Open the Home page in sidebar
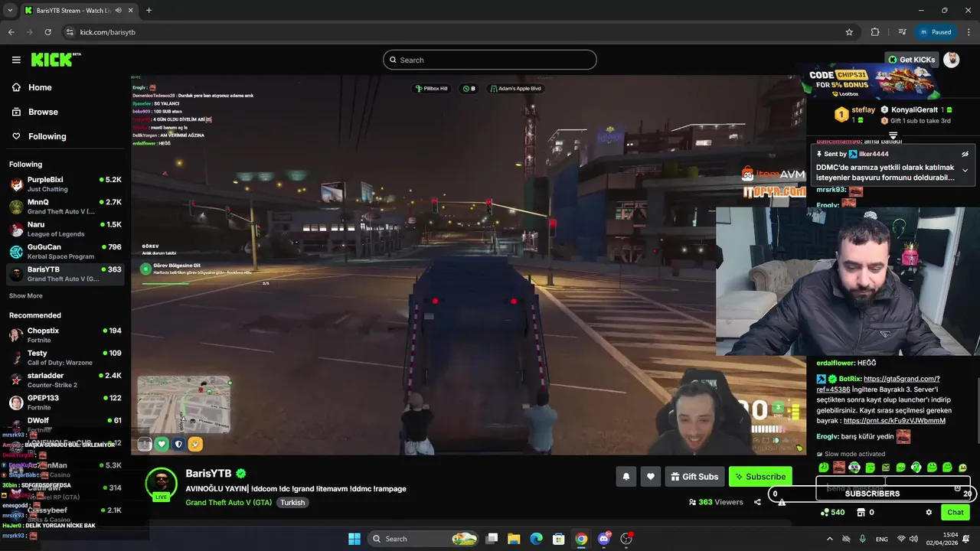Image resolution: width=980 pixels, height=551 pixels. pyautogui.click(x=31, y=87)
